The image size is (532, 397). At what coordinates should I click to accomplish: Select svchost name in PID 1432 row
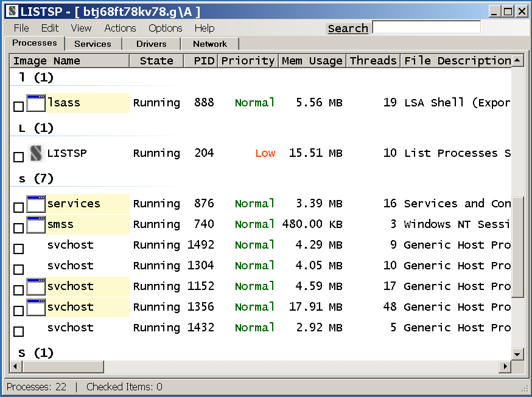70,328
